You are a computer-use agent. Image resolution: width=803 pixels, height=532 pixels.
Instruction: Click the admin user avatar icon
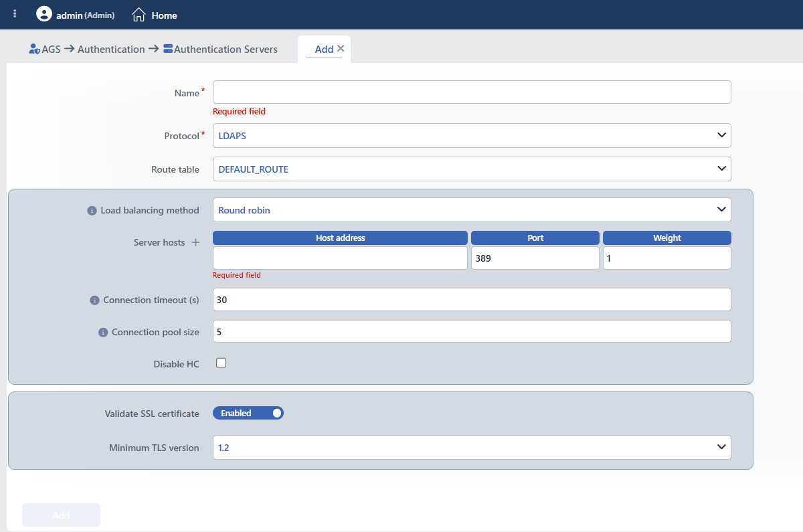tap(43, 14)
